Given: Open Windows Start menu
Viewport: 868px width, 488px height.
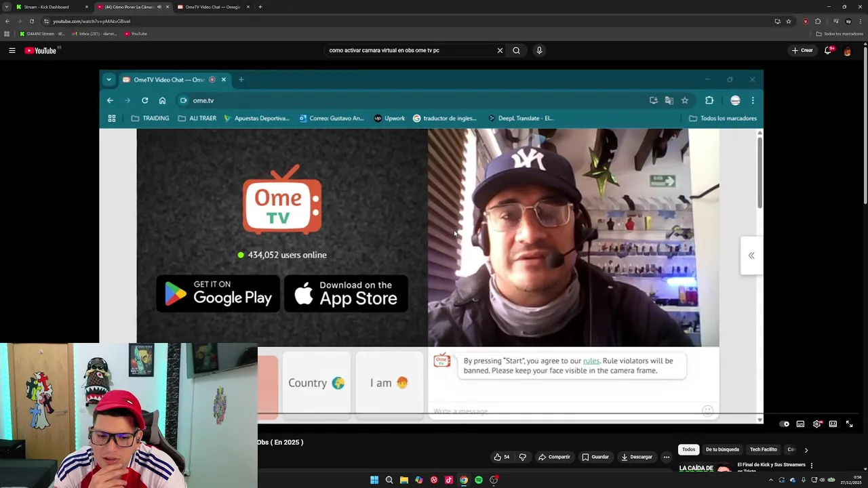Looking at the screenshot, I should point(374,480).
